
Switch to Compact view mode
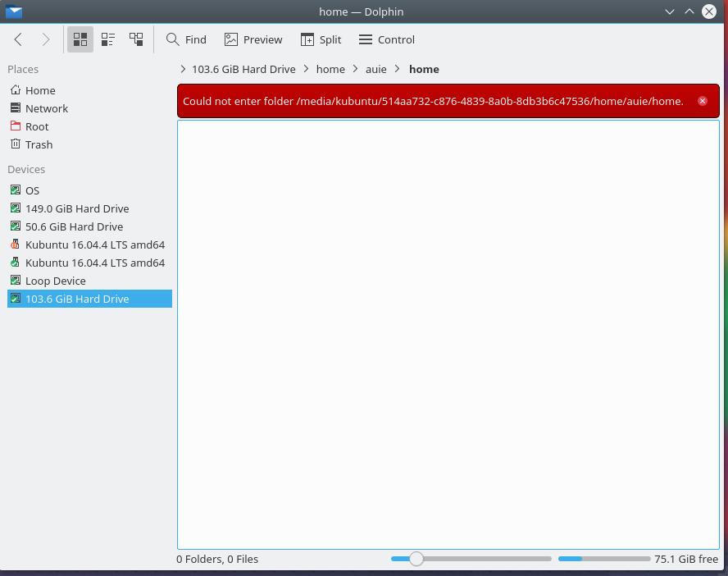(108, 39)
